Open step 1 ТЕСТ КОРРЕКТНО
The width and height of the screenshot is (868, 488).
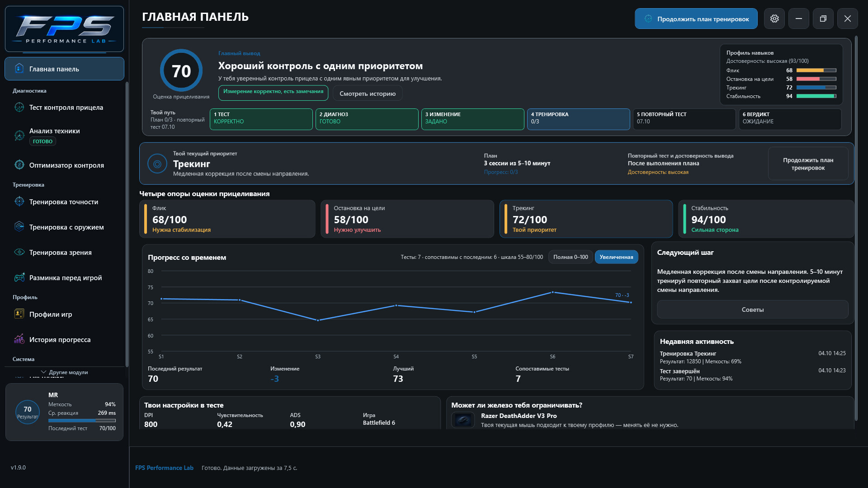(261, 119)
